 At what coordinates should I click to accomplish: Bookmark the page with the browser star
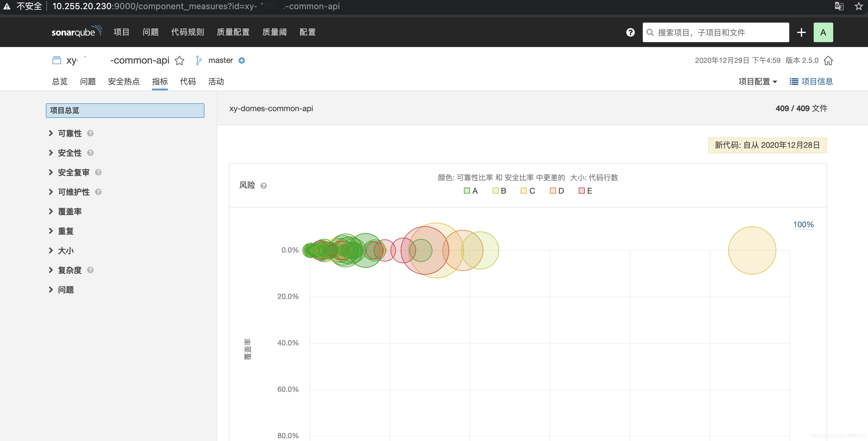coord(859,6)
